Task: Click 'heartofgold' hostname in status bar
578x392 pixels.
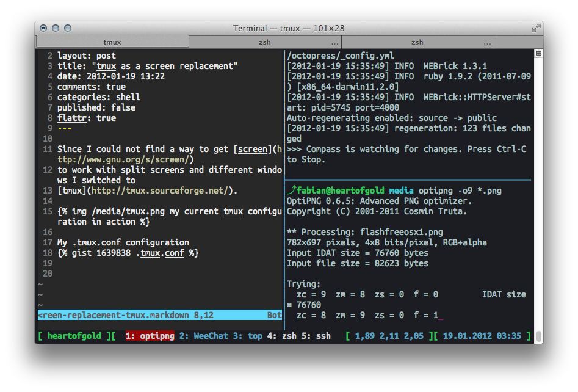Action: [74, 336]
